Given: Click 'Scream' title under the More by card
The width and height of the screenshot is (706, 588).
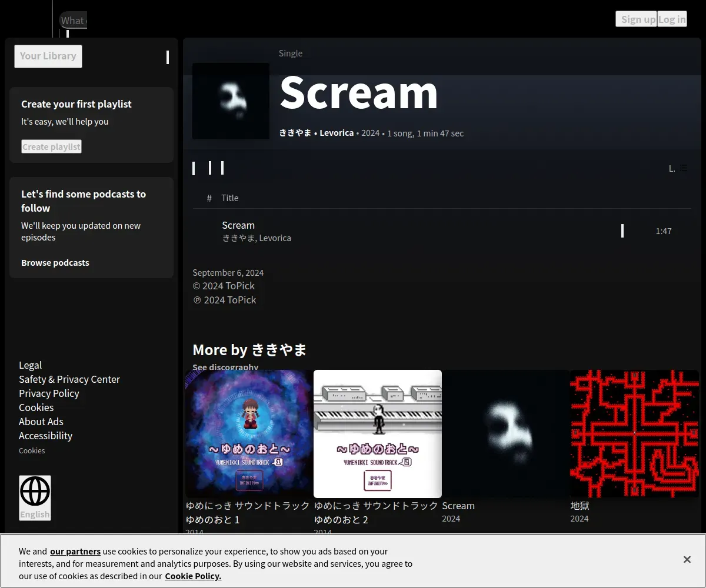Looking at the screenshot, I should [x=458, y=506].
